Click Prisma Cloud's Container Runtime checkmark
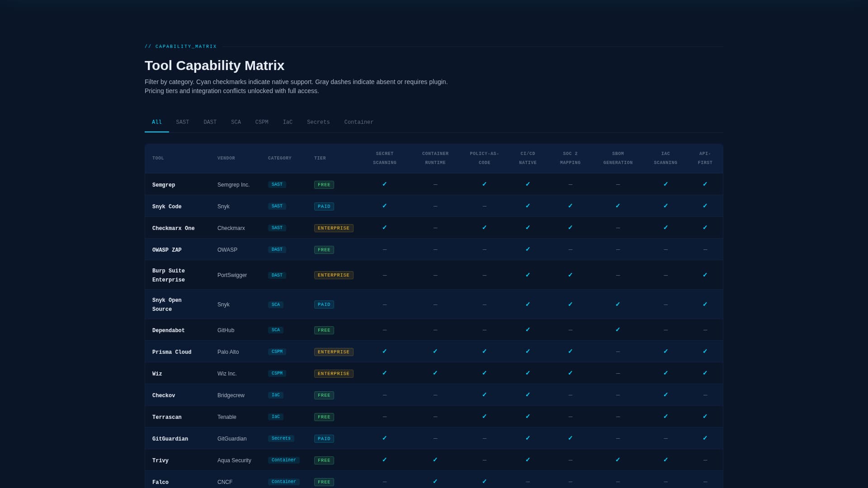 click(x=435, y=352)
